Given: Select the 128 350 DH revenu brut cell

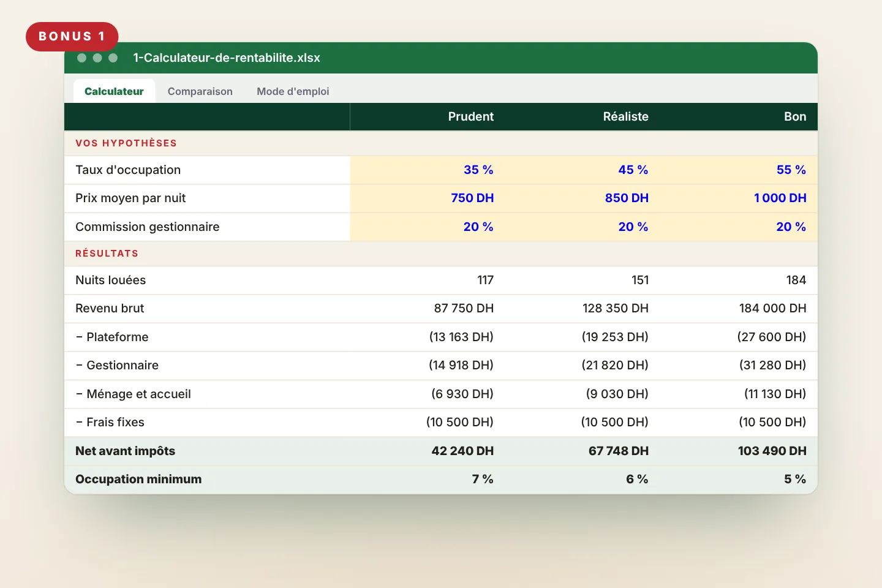Looking at the screenshot, I should (582, 309).
